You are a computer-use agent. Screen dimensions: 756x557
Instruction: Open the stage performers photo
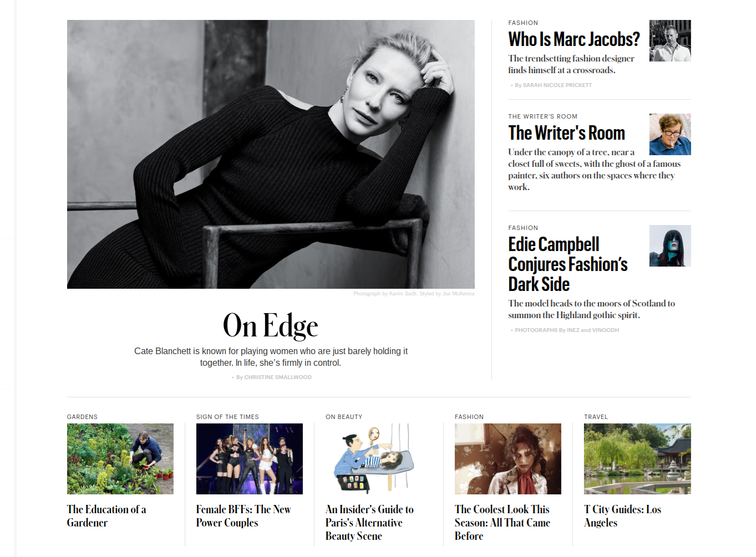pos(250,459)
